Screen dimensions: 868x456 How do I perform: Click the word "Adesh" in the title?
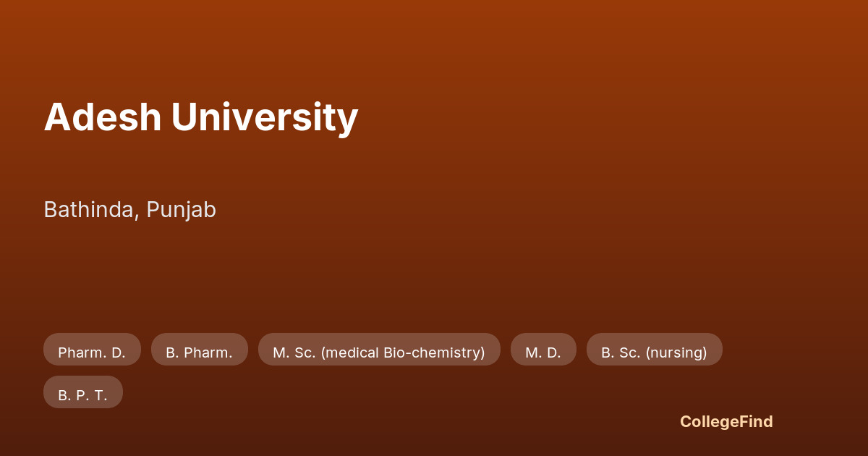coord(102,117)
